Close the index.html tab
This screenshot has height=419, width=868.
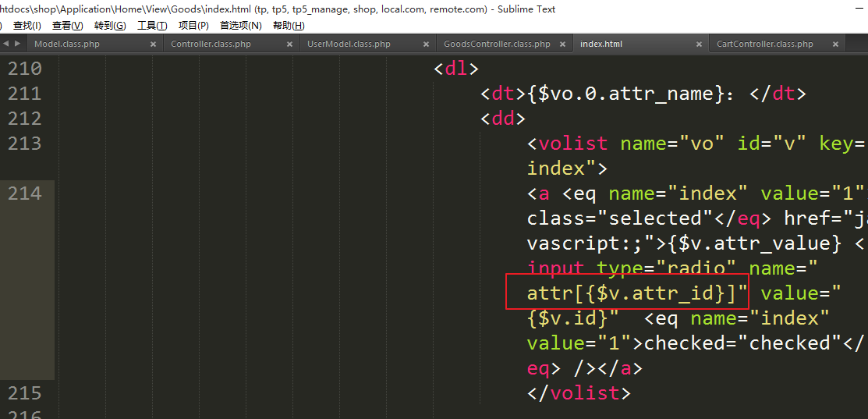pyautogui.click(x=700, y=44)
